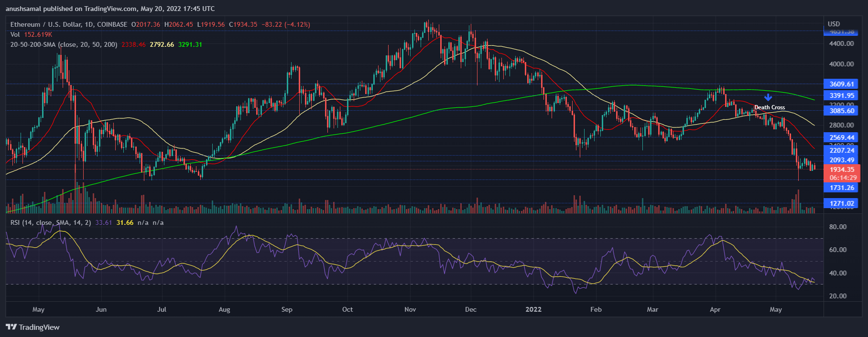Screen dimensions: 868x337
Task: Click the 1731.26 price level label
Action: (841, 188)
